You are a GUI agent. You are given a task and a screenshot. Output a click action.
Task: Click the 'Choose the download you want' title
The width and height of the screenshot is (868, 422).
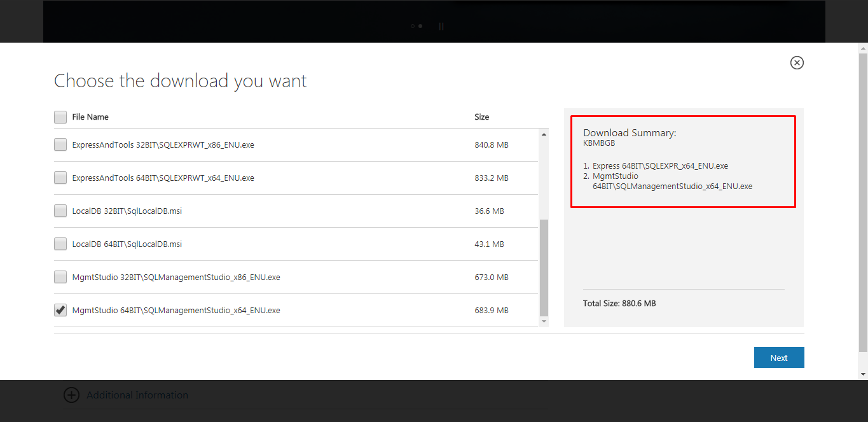coord(181,81)
